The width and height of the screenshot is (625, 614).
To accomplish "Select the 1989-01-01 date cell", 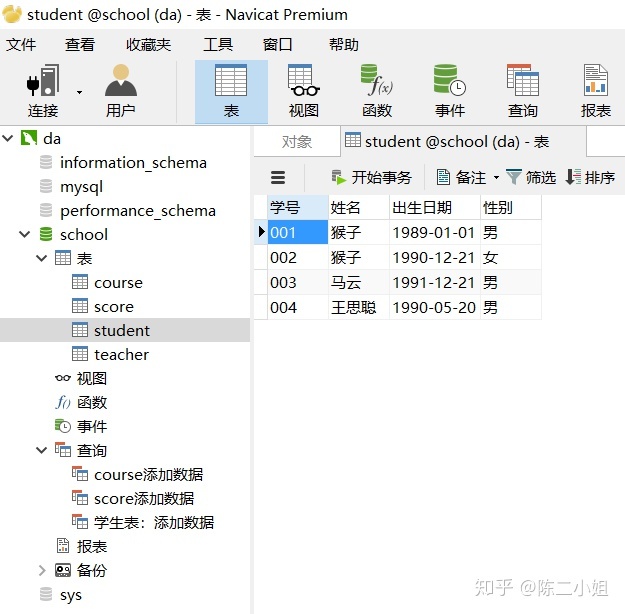I will [435, 232].
